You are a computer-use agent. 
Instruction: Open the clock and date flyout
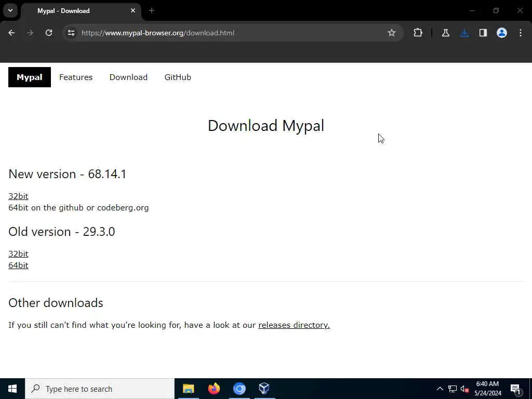(487, 389)
